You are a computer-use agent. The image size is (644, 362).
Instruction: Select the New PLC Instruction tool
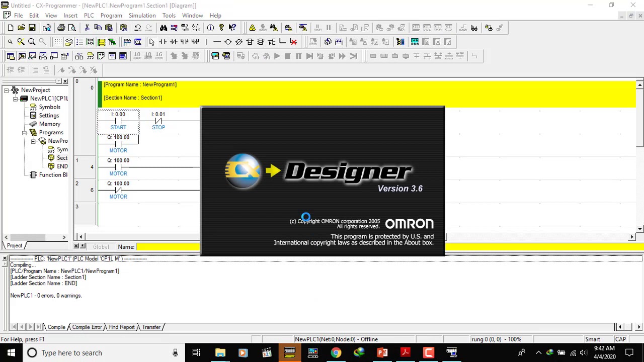pyautogui.click(x=250, y=42)
